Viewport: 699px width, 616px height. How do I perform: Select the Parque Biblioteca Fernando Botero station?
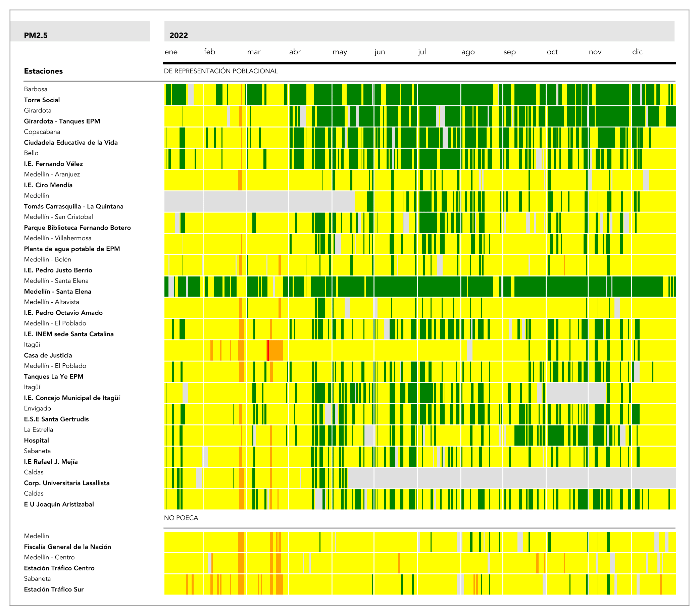click(77, 228)
